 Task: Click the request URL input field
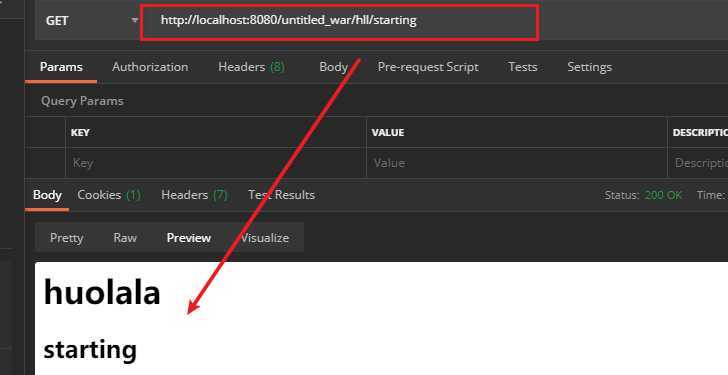tap(339, 20)
